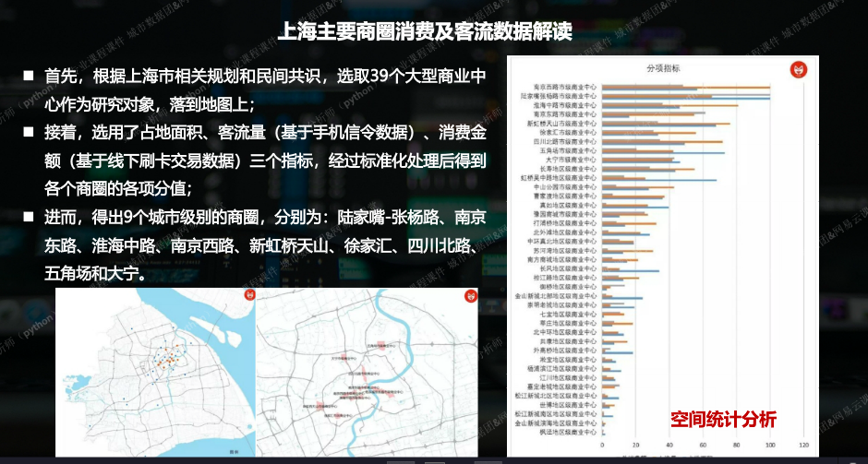Click the label 杨浦滨江地区级商业中心
Screen dimensions: 868x464
[x=561, y=368]
